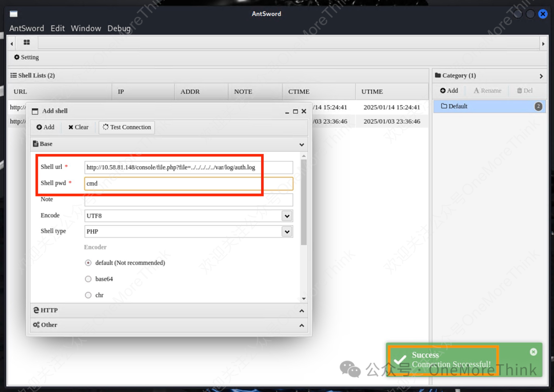Click the dialog scrollbar down arrow
Viewport: 554px width, 392px height.
(304, 299)
